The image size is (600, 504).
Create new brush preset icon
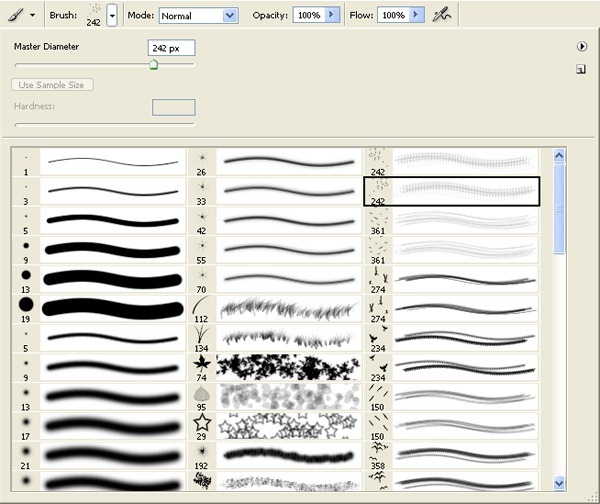[x=580, y=69]
